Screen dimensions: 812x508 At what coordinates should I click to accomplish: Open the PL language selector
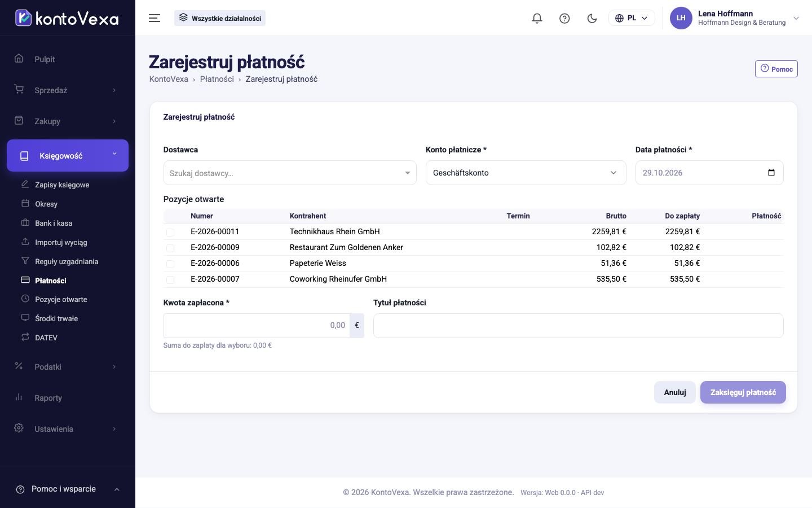pyautogui.click(x=632, y=18)
